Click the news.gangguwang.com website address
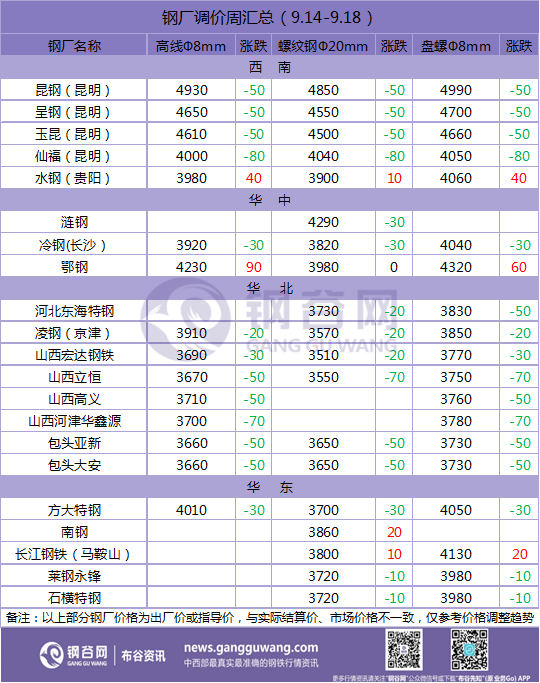The width and height of the screenshot is (540, 683). [x=251, y=648]
